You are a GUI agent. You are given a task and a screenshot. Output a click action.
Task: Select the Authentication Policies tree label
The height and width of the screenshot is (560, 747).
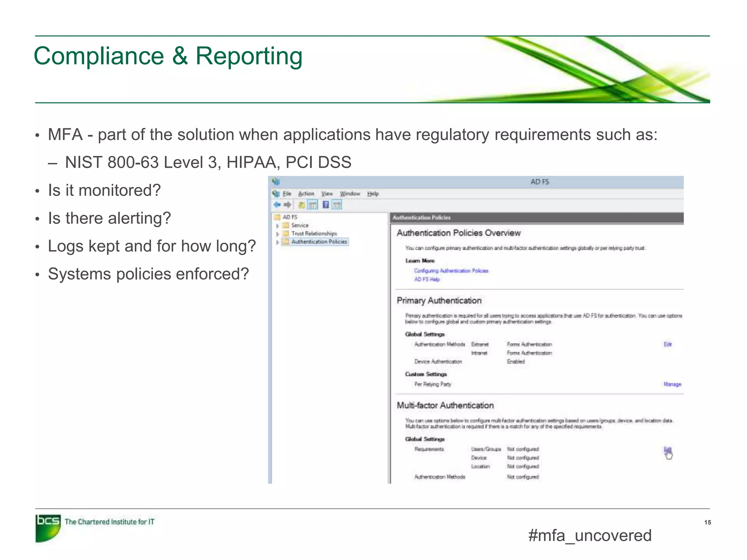[319, 241]
